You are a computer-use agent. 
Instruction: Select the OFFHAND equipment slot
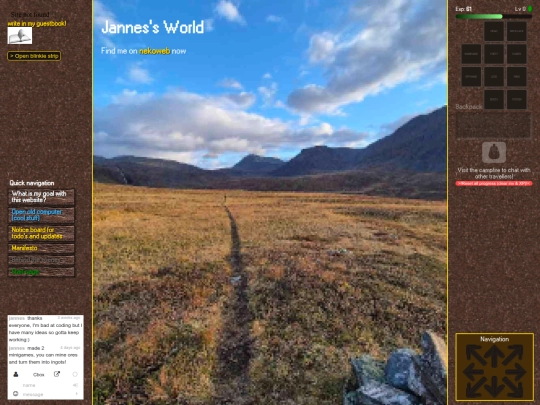471,77
